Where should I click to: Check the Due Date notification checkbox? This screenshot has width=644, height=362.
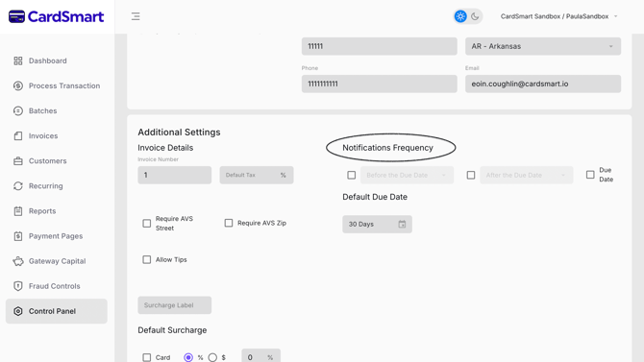tap(590, 175)
